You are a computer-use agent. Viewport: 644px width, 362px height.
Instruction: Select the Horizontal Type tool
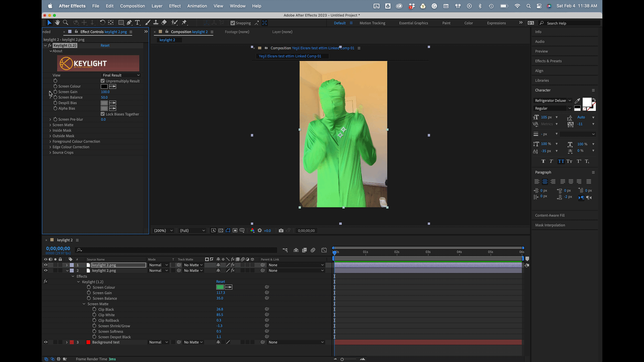138,22
